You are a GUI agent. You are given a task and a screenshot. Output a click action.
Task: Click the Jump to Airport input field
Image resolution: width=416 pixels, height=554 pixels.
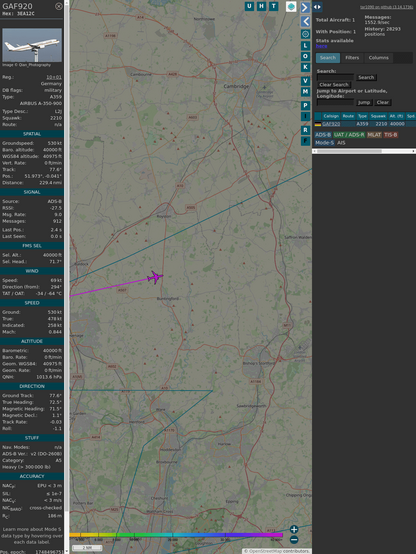[335, 102]
